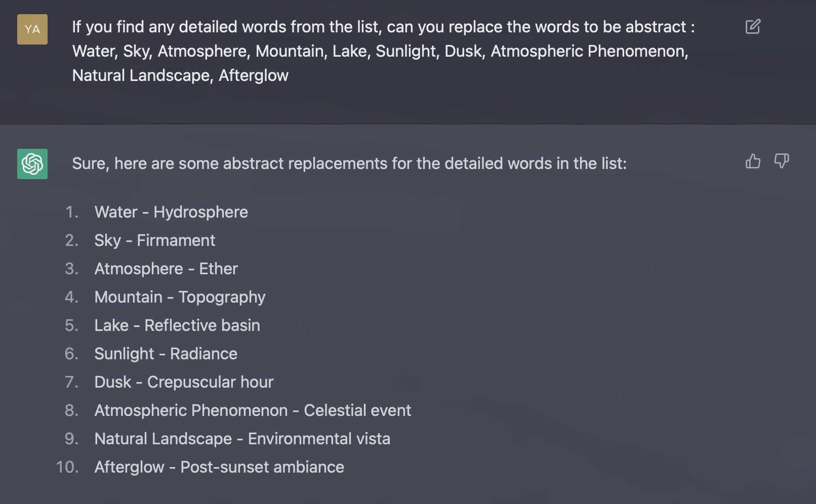Click the edit message pencil icon
The image size is (816, 504).
pyautogui.click(x=753, y=26)
